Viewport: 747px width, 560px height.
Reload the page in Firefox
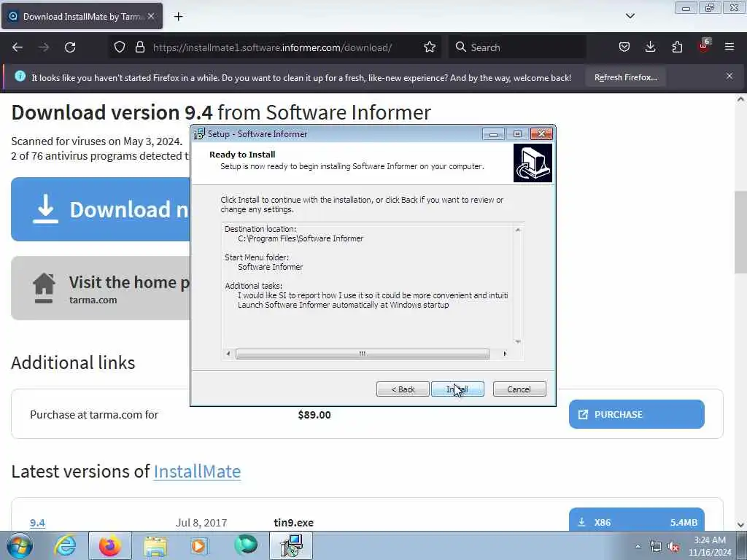(x=70, y=47)
